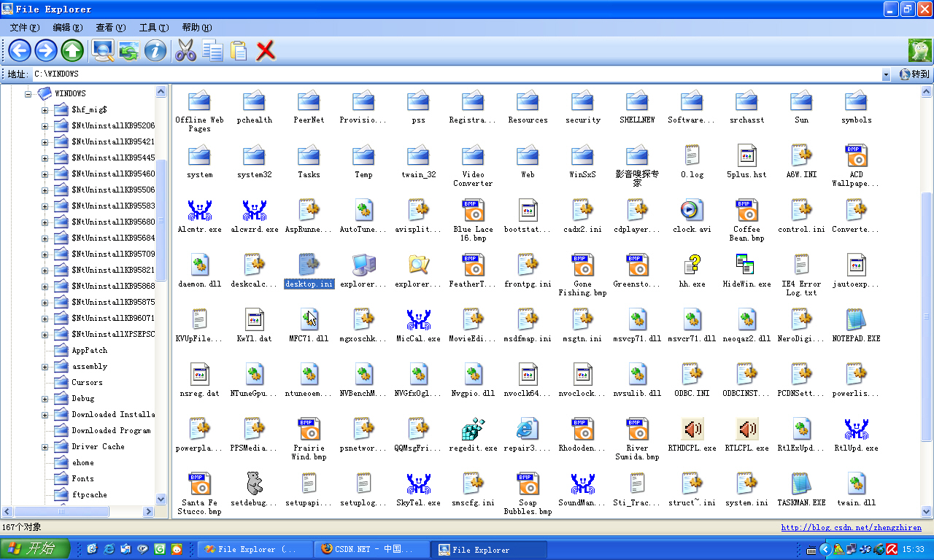Viewport: 934px width, 560px height.
Task: Select the NOTEPAD.EXE file icon
Action: [856, 319]
